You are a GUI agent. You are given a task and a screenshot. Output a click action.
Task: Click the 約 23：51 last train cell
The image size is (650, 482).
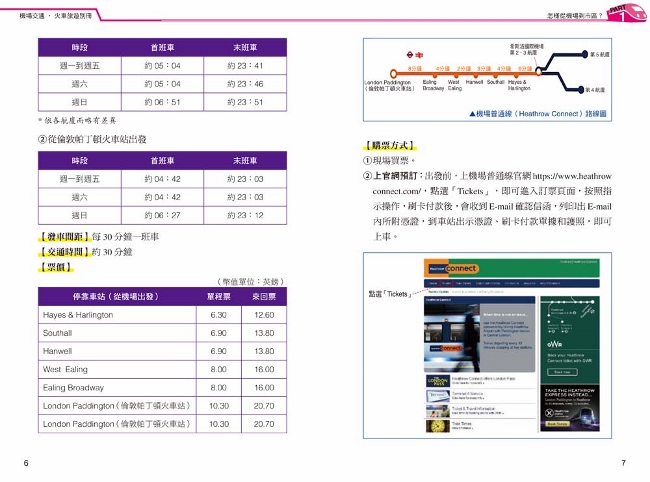pos(245,102)
